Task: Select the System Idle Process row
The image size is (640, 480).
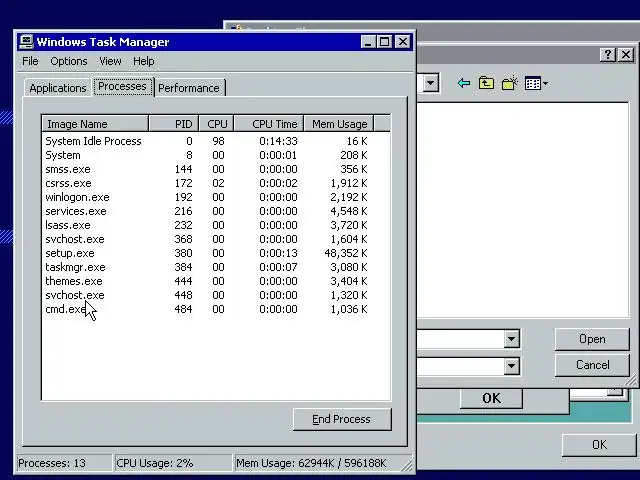Action: coord(216,141)
